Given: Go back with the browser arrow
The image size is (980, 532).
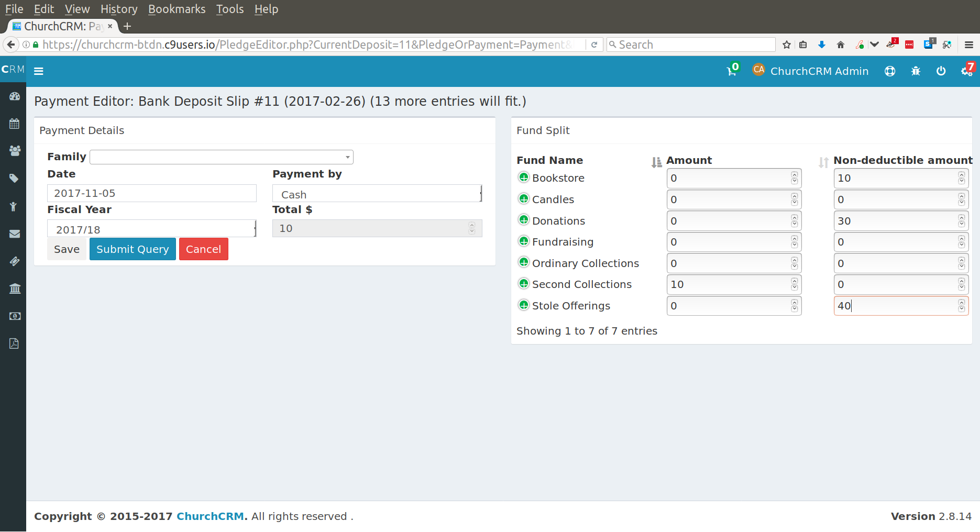Looking at the screenshot, I should (11, 45).
